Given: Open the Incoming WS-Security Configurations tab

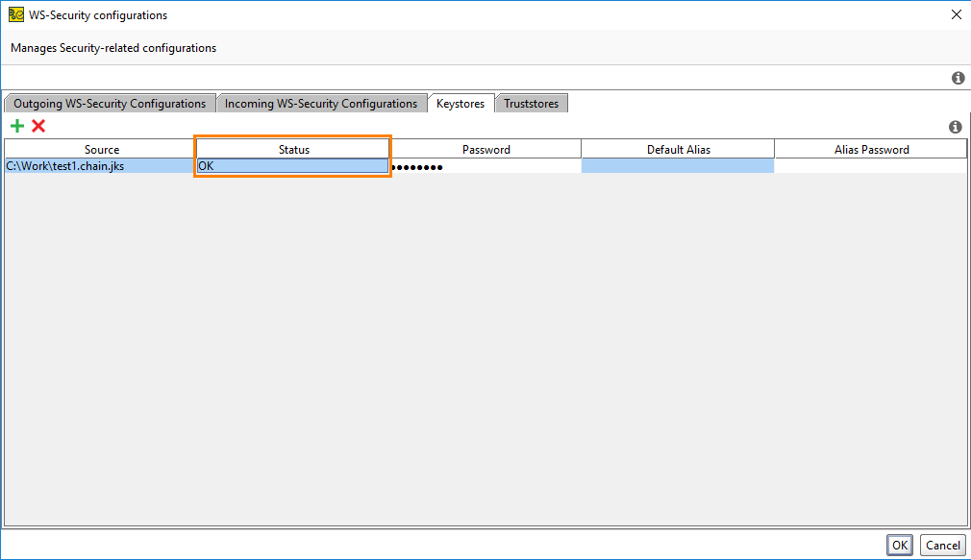Looking at the screenshot, I should click(x=321, y=103).
